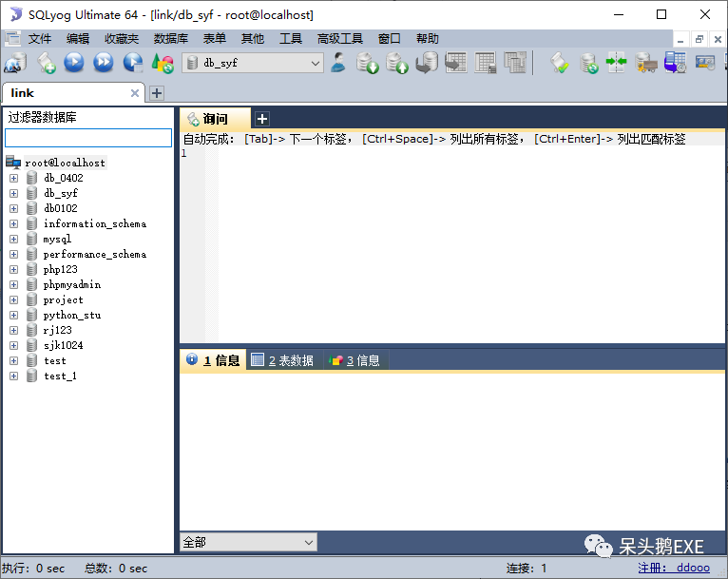This screenshot has height=579, width=728.
Task: Open the 高级工具 menu
Action: point(340,39)
